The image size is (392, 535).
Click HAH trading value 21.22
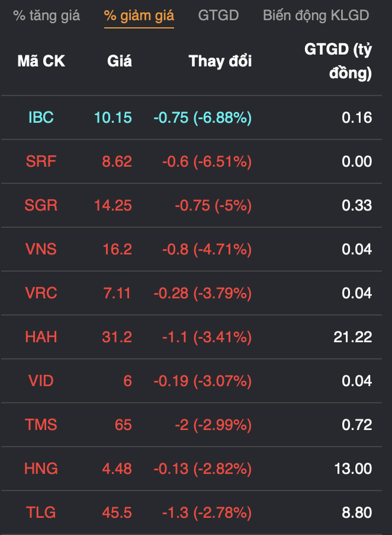coord(353,337)
